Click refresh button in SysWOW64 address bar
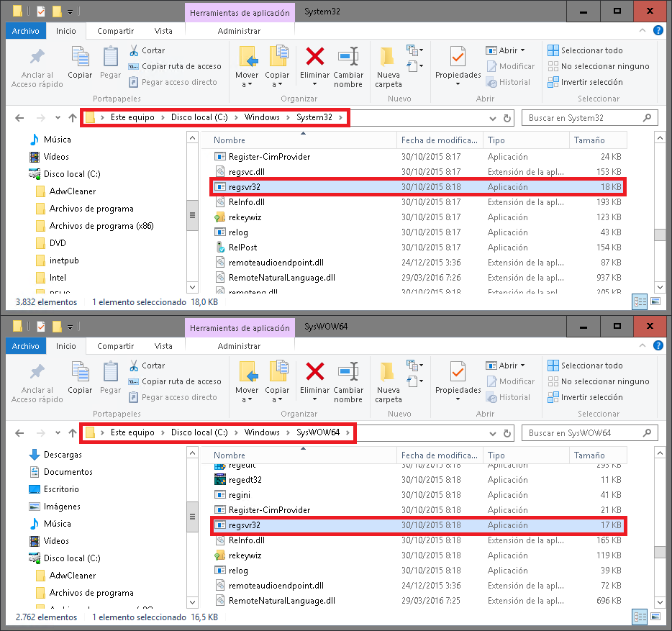This screenshot has width=672, height=631. 507,433
